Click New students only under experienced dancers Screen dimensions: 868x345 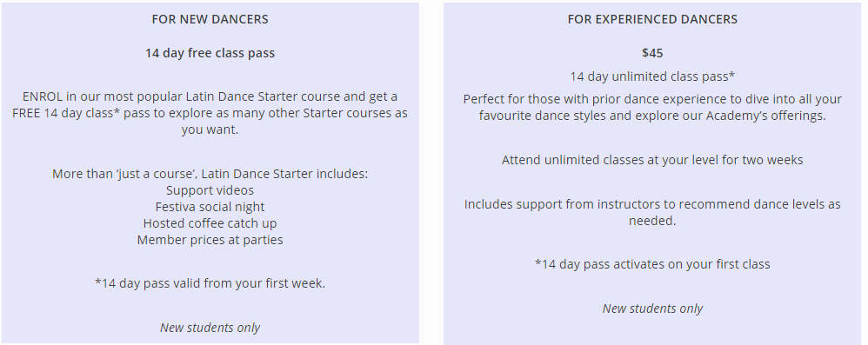click(652, 309)
